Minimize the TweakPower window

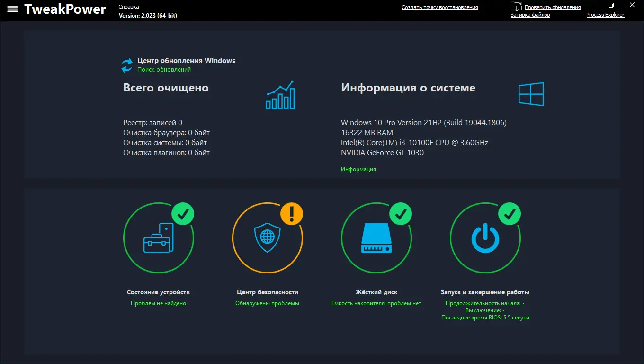point(590,5)
